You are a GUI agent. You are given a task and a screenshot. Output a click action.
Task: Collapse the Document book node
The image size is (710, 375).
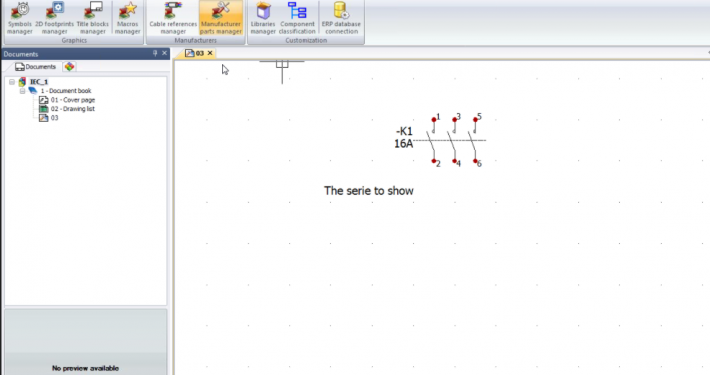point(22,91)
